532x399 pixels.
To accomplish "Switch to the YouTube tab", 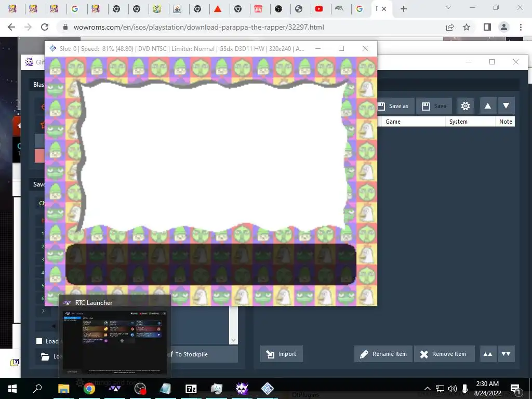I will 319,9.
